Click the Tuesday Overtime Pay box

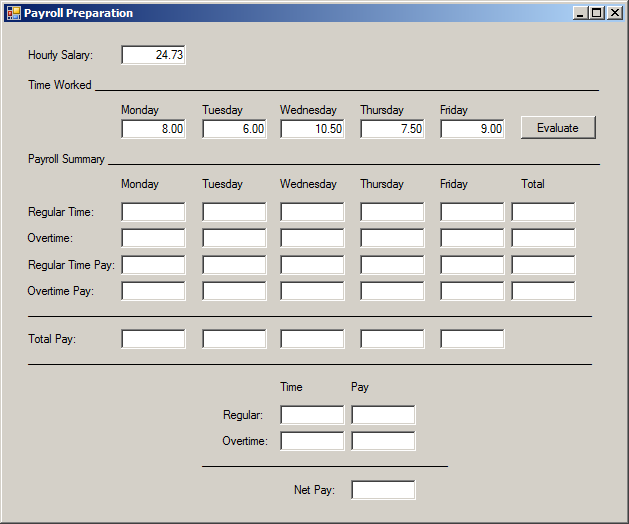234,291
